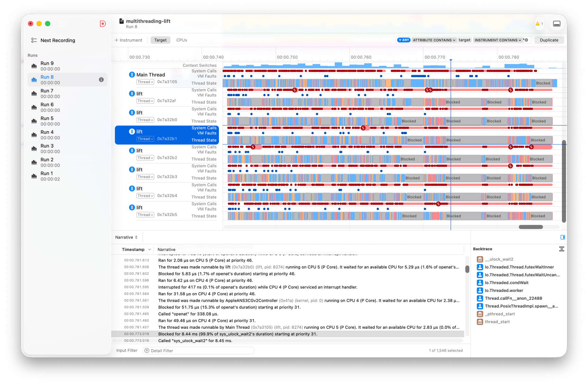Click thread icon for lift 0x7a32b0
The height and width of the screenshot is (385, 588).
[132, 112]
